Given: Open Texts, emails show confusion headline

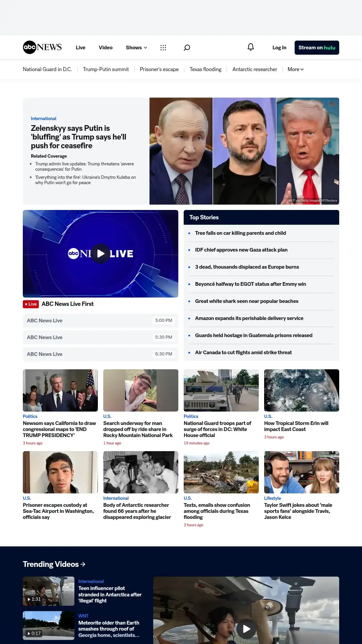Looking at the screenshot, I should pos(217,511).
